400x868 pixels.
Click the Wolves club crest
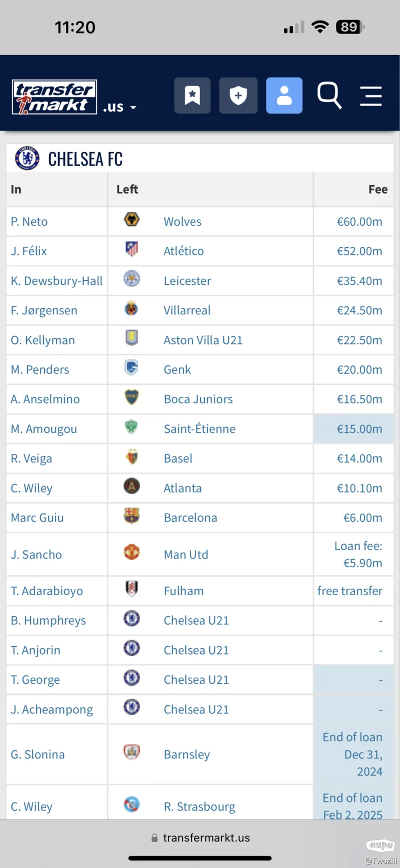point(131,220)
